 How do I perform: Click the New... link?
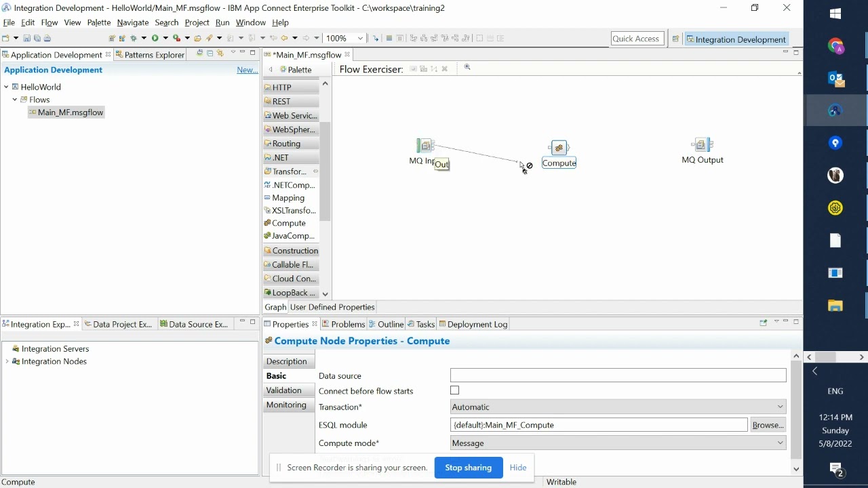pyautogui.click(x=247, y=70)
